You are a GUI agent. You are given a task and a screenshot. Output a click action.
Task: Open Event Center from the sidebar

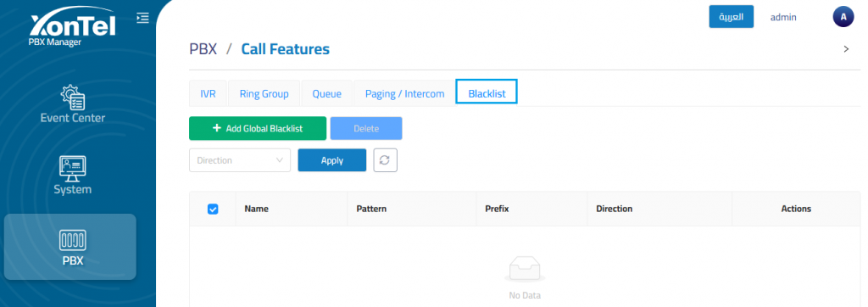(73, 103)
